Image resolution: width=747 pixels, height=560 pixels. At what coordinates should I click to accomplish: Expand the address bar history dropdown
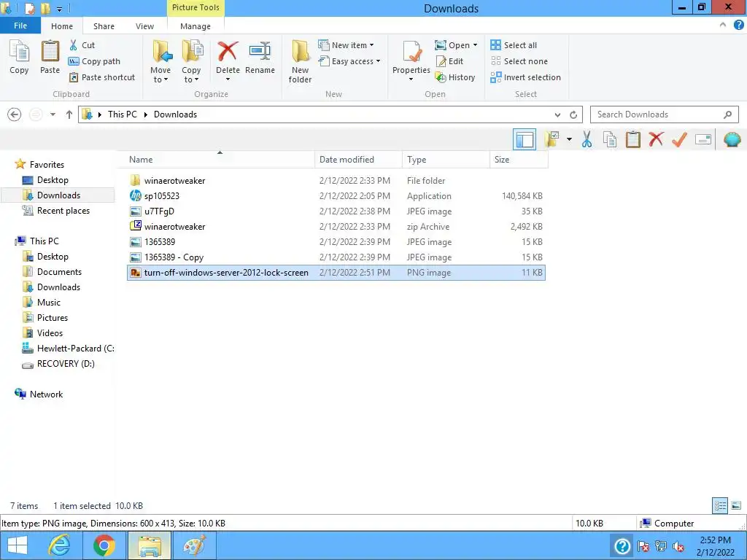tap(557, 114)
